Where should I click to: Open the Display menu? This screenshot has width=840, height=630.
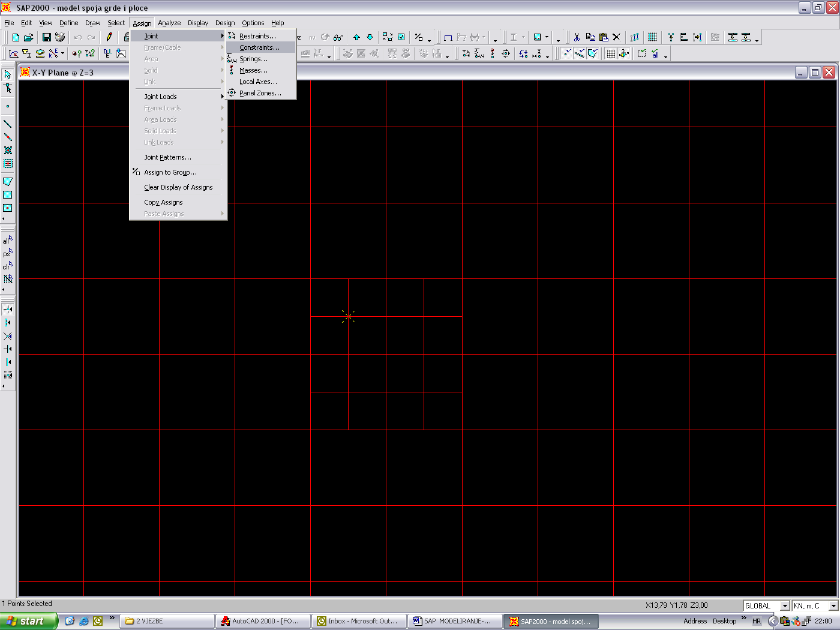(197, 23)
